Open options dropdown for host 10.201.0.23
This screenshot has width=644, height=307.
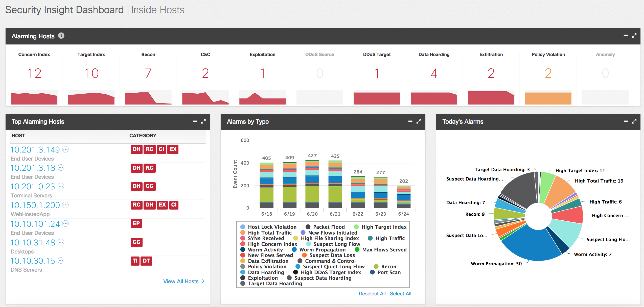pyautogui.click(x=61, y=186)
